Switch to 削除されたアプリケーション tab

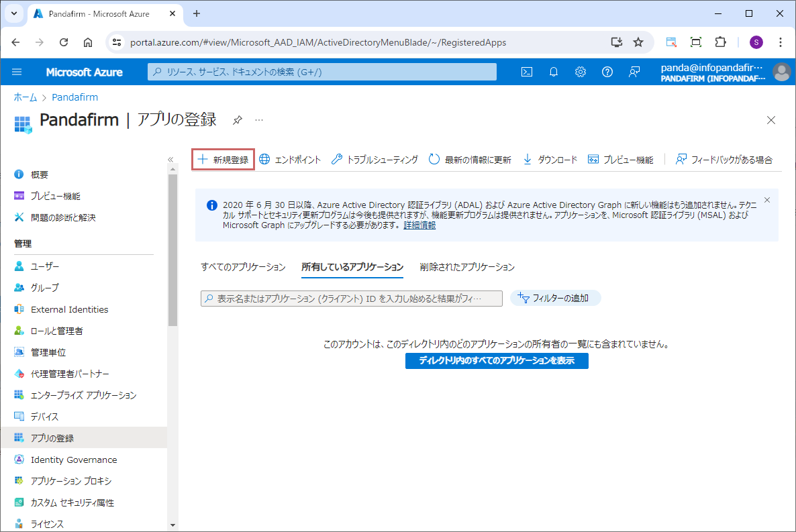point(467,267)
